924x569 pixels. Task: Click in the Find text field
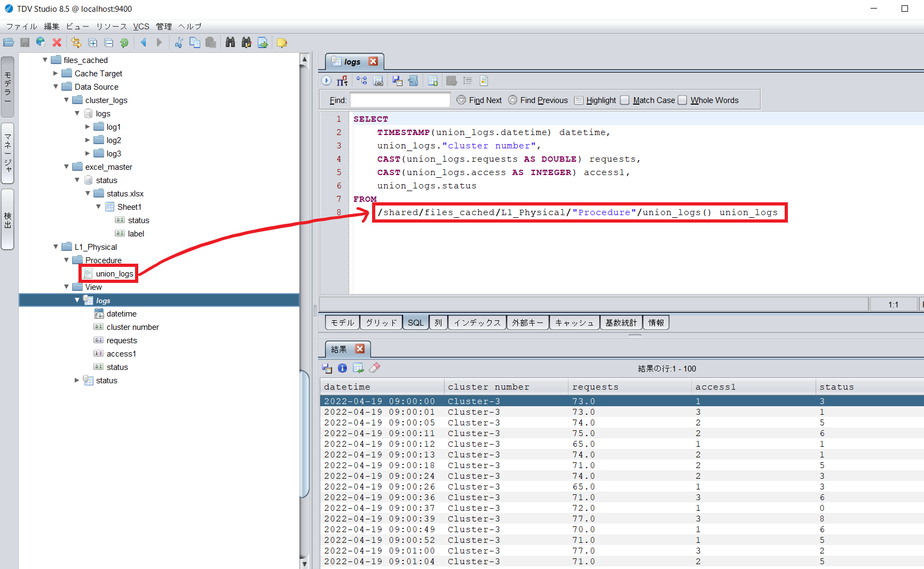coord(400,100)
